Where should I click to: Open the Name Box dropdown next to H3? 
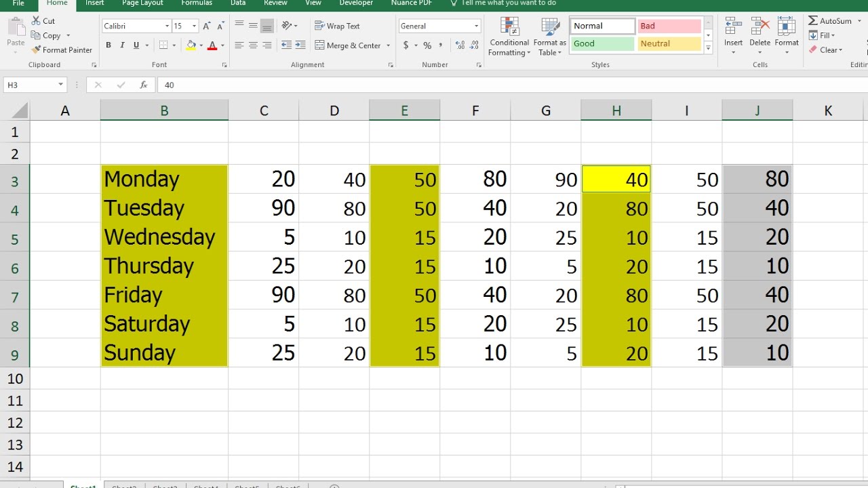61,85
